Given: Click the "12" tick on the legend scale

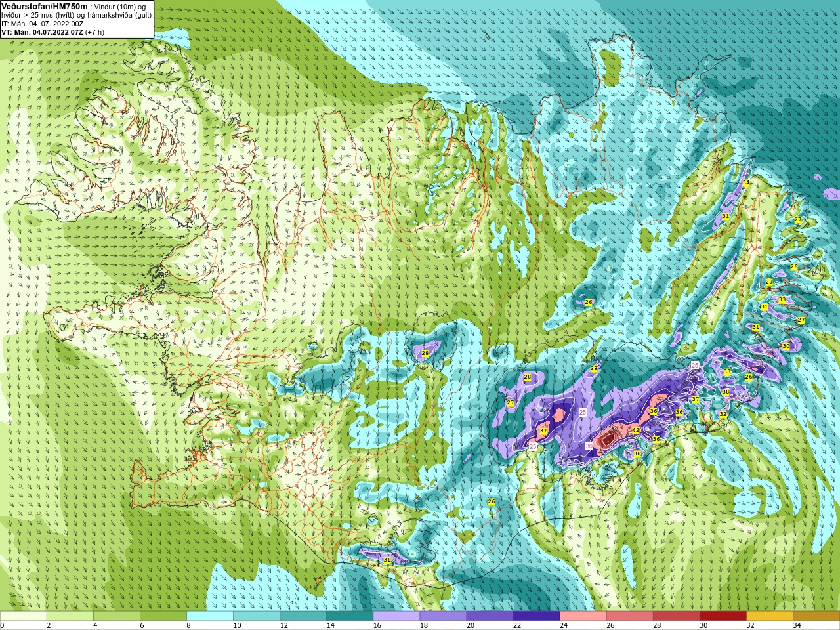Looking at the screenshot, I should pyautogui.click(x=283, y=625).
